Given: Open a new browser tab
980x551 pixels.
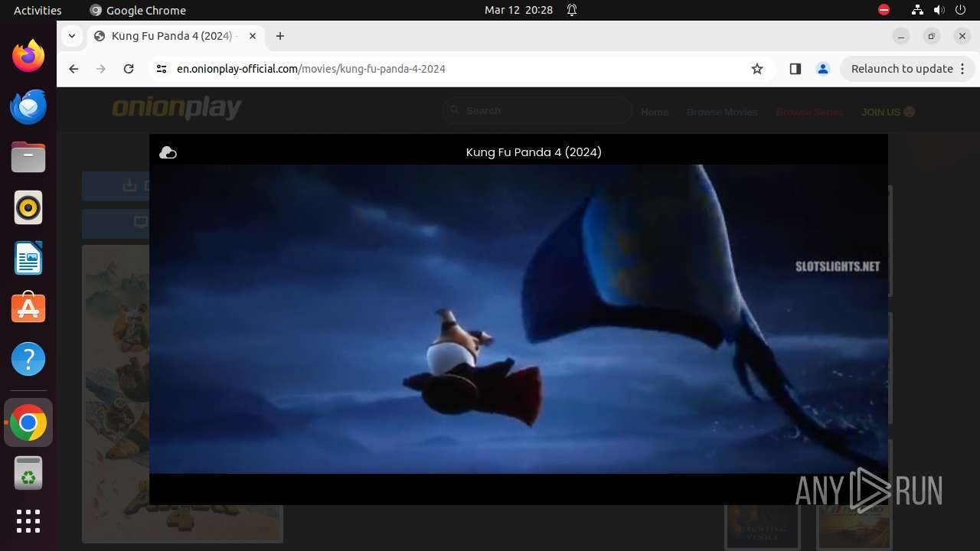Looking at the screenshot, I should (280, 36).
